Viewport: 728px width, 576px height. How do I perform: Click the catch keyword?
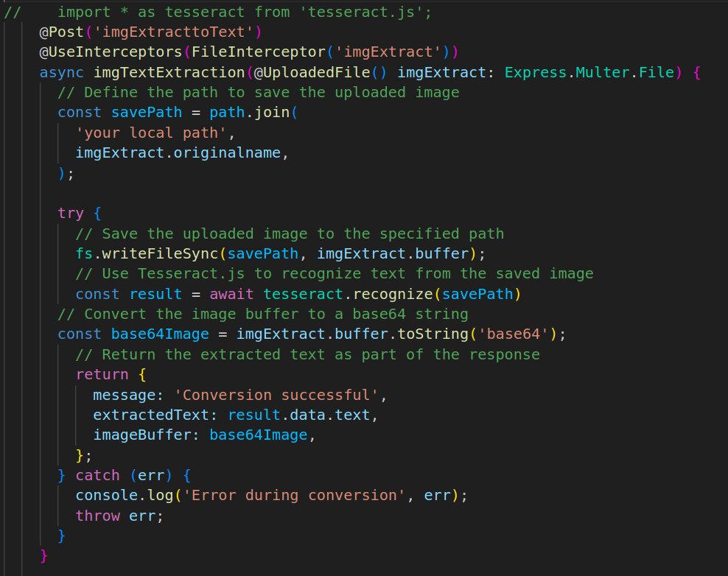tap(97, 475)
